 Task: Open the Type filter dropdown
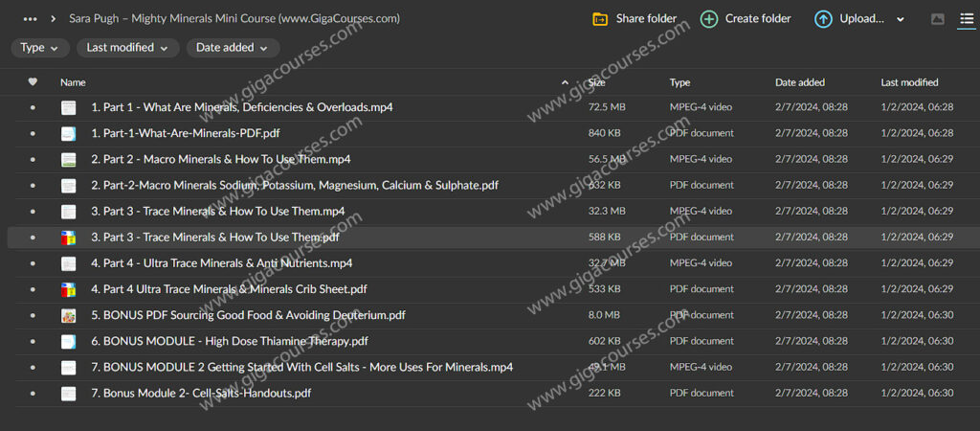(x=40, y=47)
